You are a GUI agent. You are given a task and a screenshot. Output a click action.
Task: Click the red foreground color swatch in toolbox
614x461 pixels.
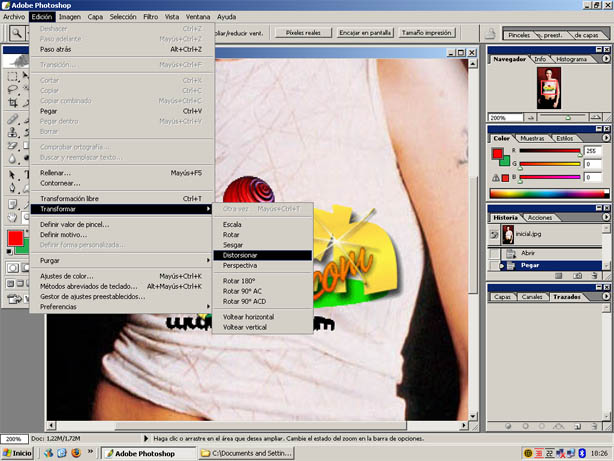pyautogui.click(x=15, y=239)
